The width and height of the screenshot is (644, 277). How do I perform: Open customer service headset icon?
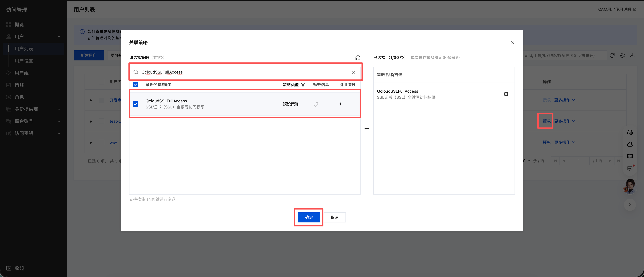coord(630,132)
